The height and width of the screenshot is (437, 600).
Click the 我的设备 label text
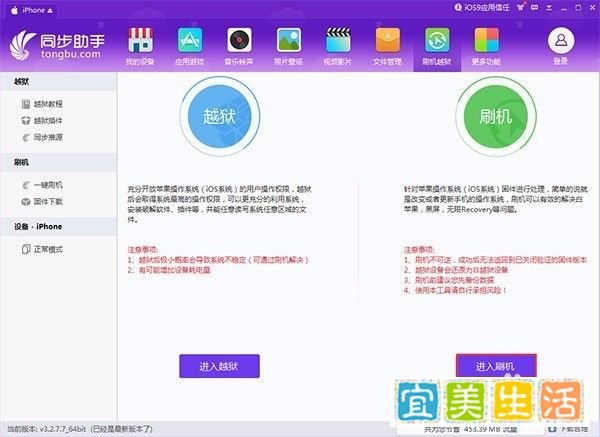coord(140,61)
